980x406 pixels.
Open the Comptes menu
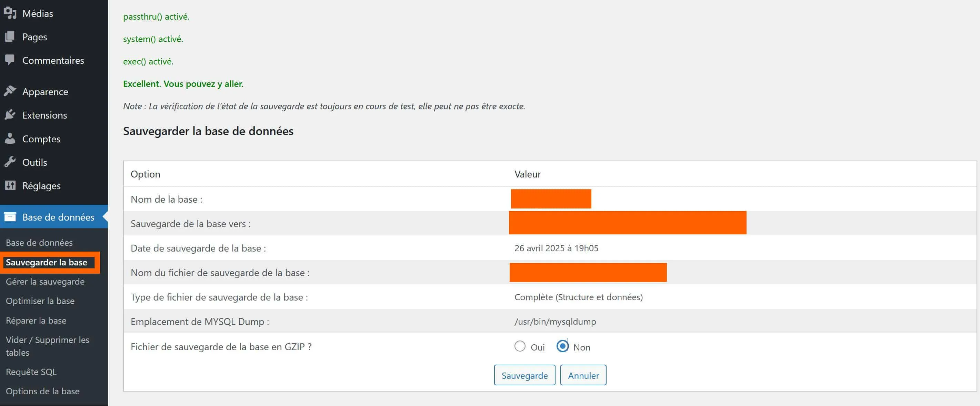pos(54,139)
